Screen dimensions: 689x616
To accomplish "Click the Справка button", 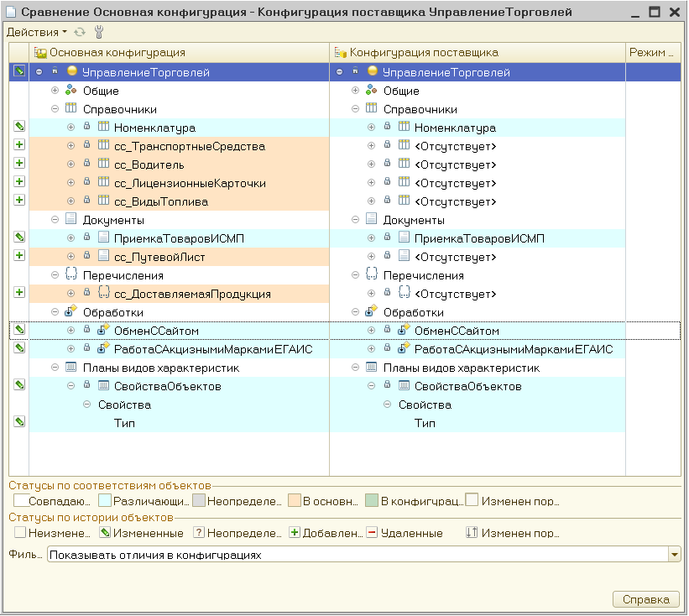I will click(x=646, y=599).
